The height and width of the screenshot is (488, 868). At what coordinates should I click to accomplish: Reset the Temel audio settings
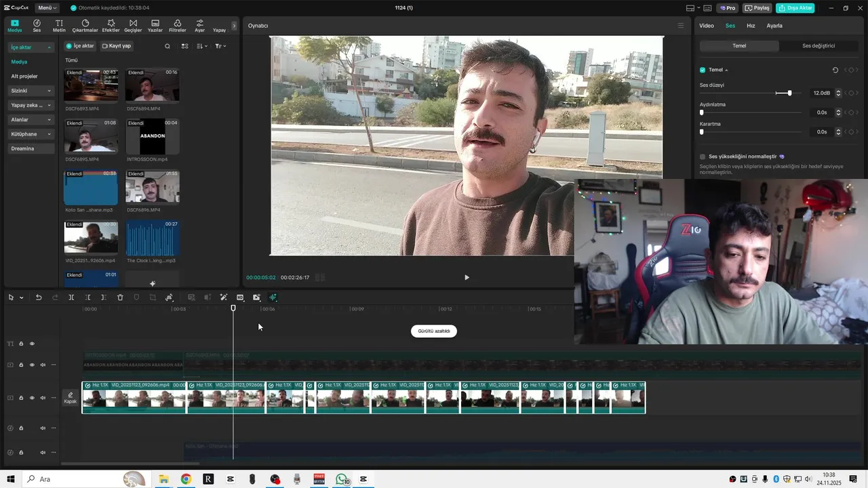click(835, 70)
